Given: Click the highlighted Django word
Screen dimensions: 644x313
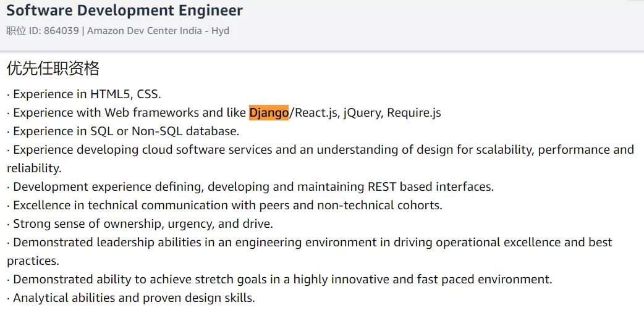Looking at the screenshot, I should click(x=269, y=112).
